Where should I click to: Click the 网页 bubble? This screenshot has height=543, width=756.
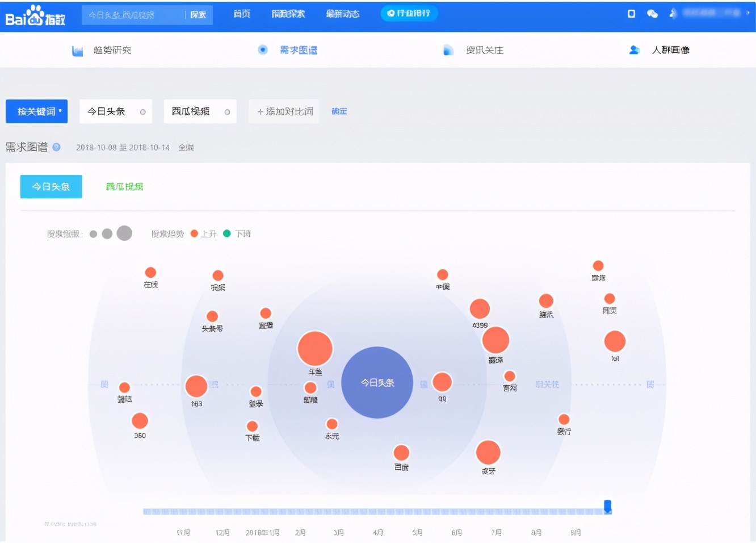point(610,299)
